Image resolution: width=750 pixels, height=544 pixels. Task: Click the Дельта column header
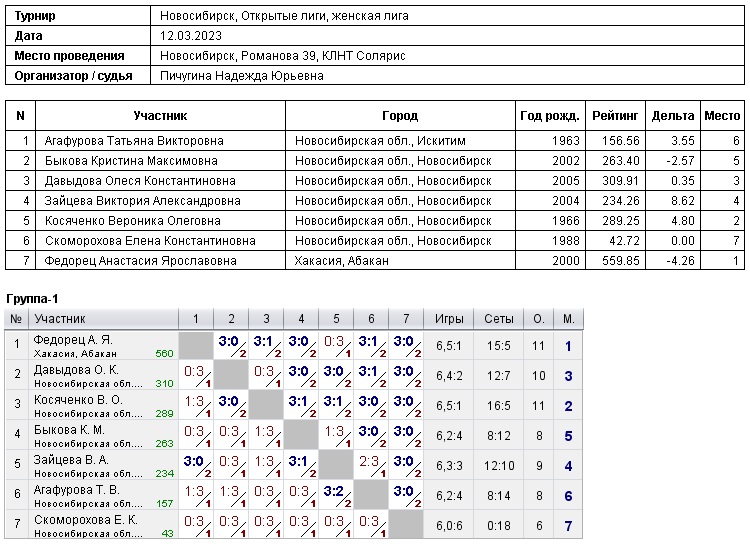[x=672, y=116]
